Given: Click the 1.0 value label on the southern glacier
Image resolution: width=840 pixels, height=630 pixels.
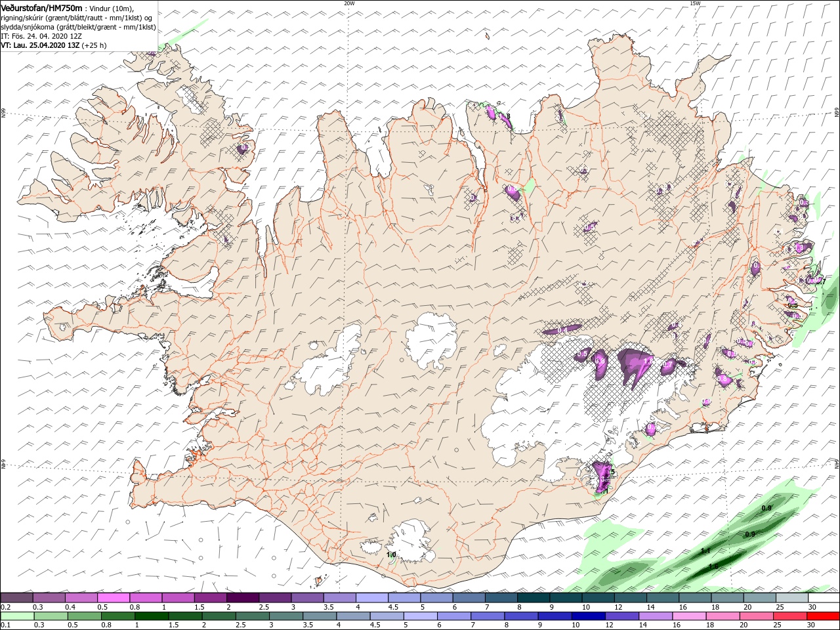Looking at the screenshot, I should pyautogui.click(x=391, y=555).
